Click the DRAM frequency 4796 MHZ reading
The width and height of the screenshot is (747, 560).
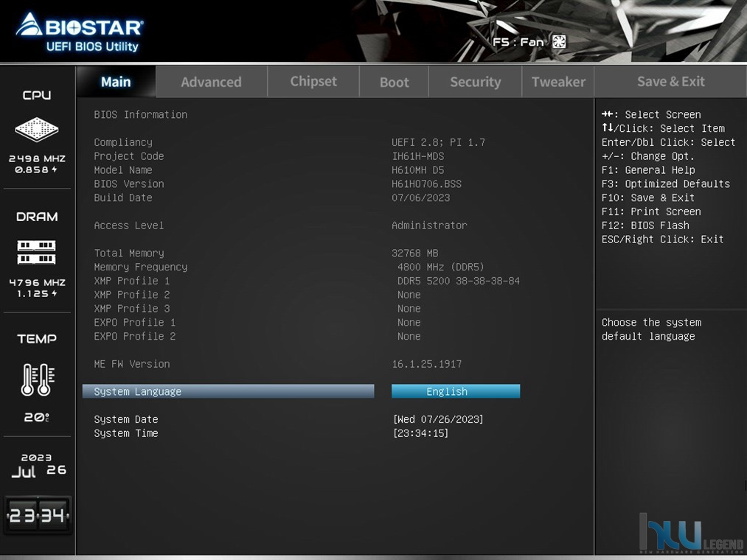37,282
